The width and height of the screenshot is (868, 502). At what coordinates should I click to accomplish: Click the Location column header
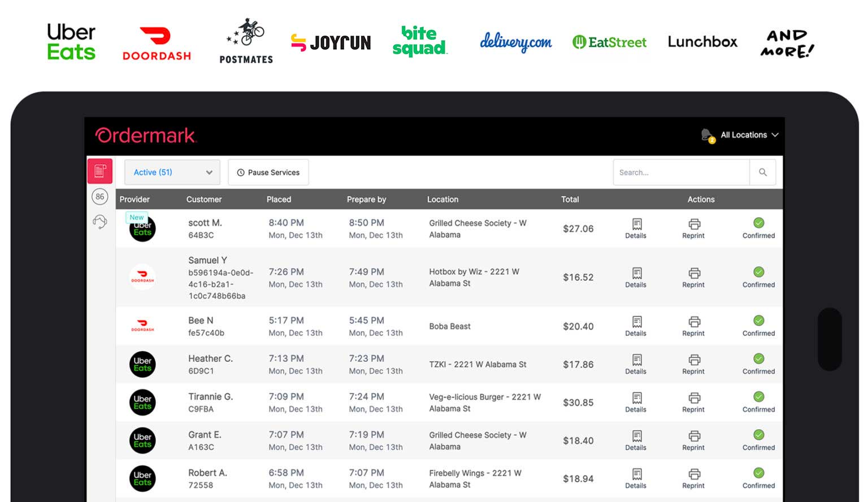(443, 200)
